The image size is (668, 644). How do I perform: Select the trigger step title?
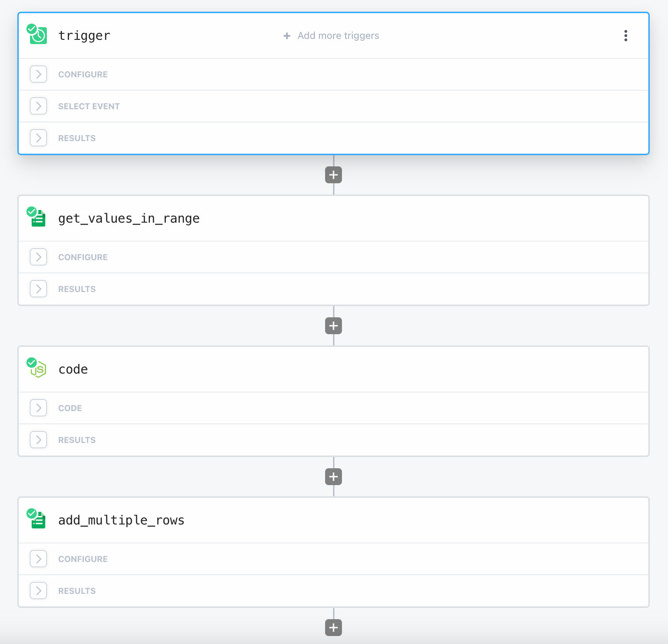point(84,36)
